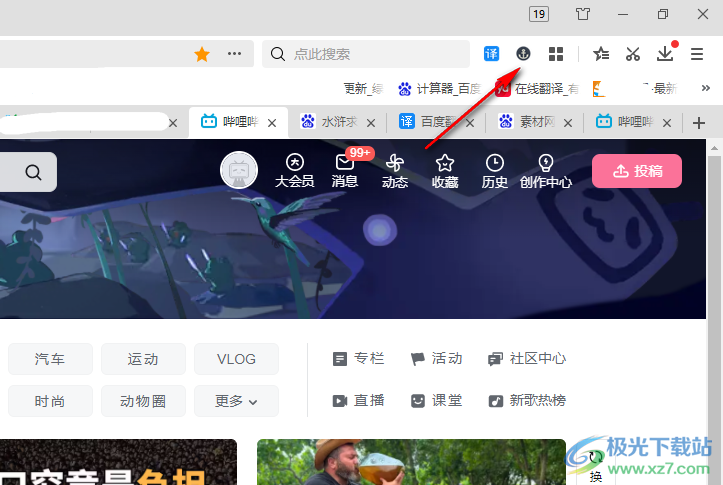Click into the 点此搜索 search field

click(x=367, y=54)
